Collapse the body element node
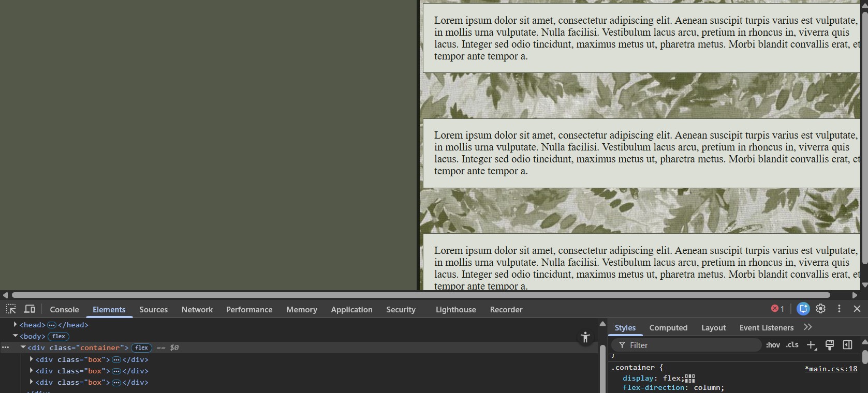The width and height of the screenshot is (868, 393). (x=16, y=336)
